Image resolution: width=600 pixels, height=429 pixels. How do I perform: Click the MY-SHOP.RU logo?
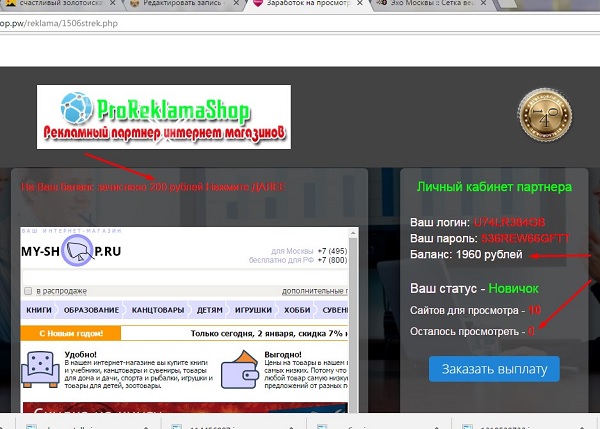click(x=72, y=251)
